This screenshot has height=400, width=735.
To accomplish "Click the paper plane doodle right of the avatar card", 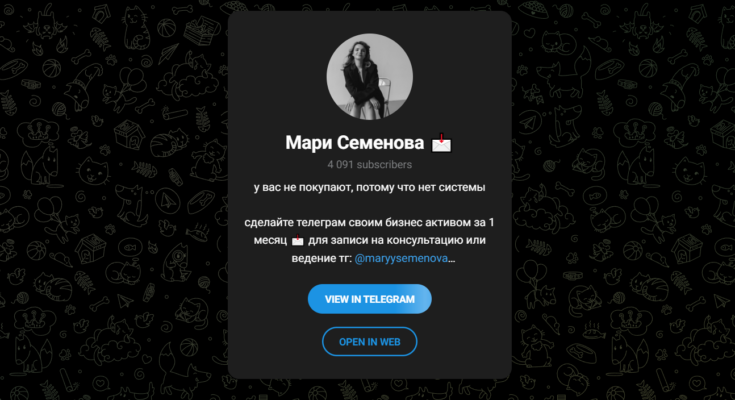I will tap(529, 123).
